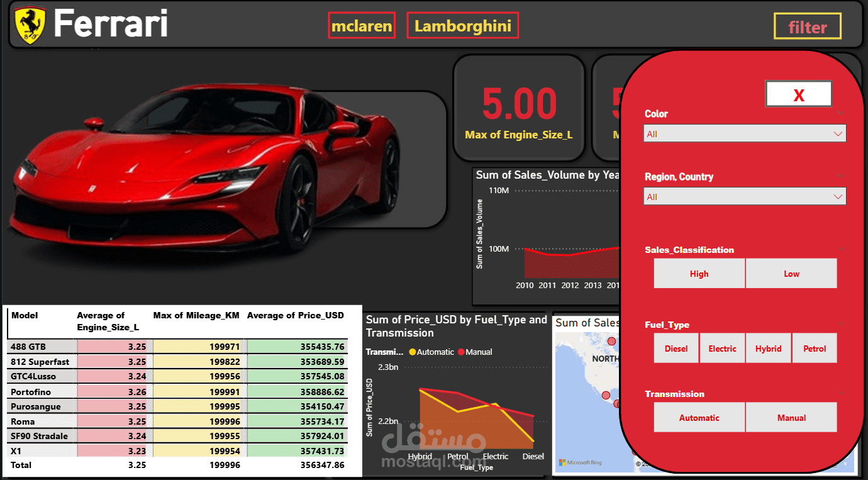Select High sales classification
The width and height of the screenshot is (868, 480).
coord(699,274)
